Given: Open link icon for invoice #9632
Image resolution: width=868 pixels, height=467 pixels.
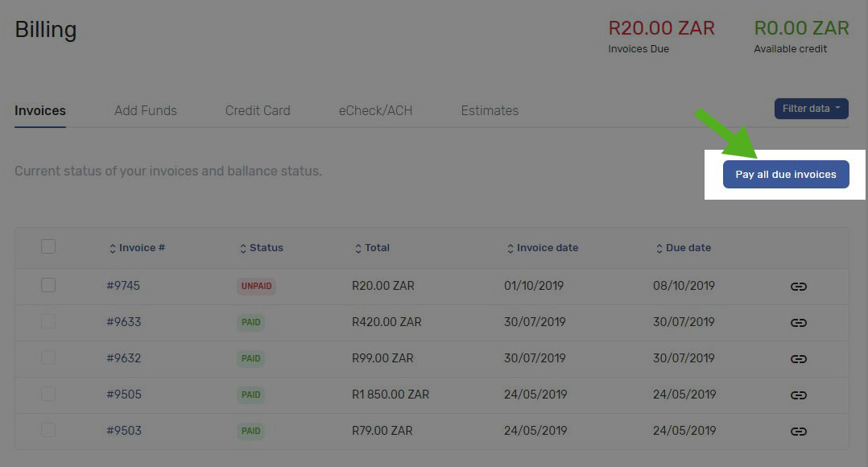Looking at the screenshot, I should 798,359.
